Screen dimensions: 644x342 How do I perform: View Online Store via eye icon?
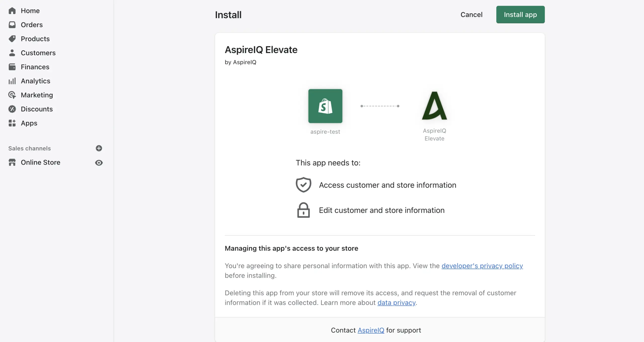pyautogui.click(x=99, y=163)
